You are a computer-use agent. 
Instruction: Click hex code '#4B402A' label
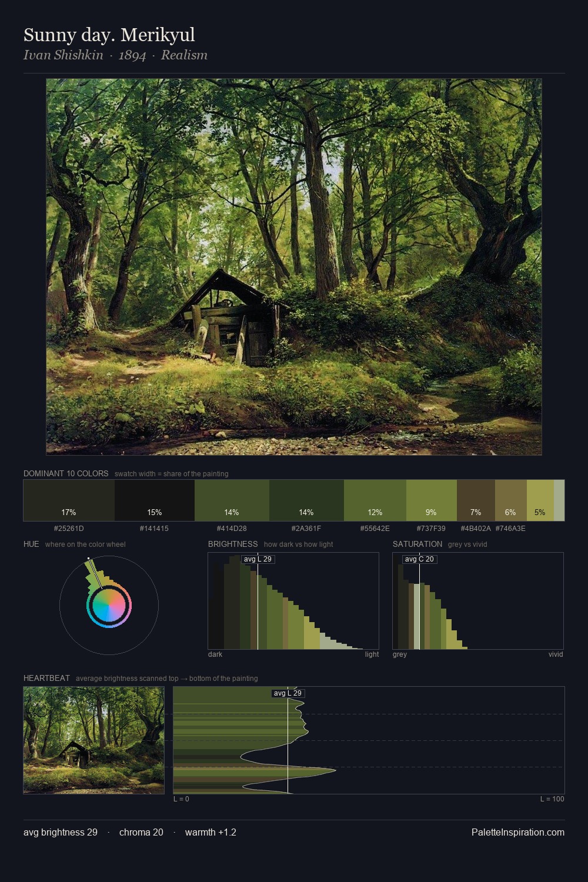pos(476,528)
